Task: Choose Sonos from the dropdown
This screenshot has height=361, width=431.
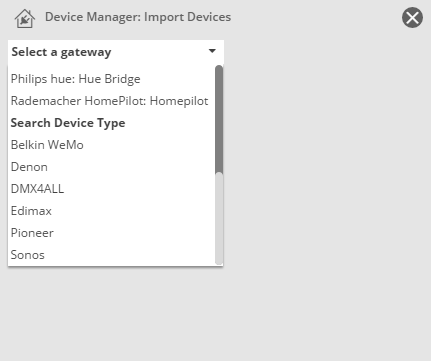Action: point(112,255)
